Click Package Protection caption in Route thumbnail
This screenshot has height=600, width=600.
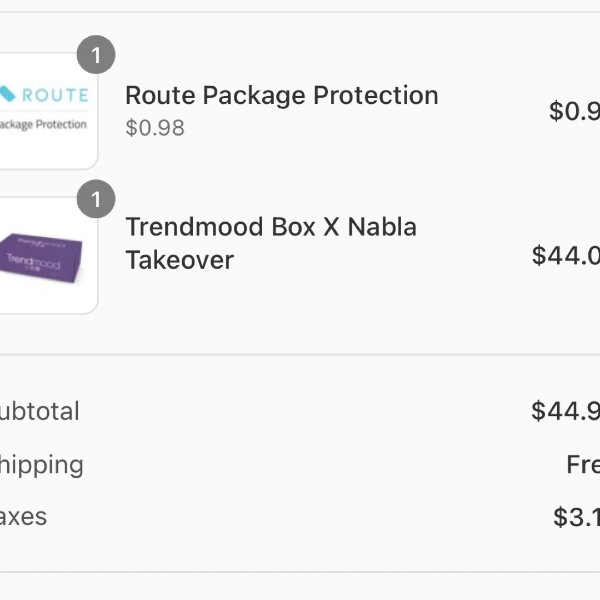tap(43, 124)
